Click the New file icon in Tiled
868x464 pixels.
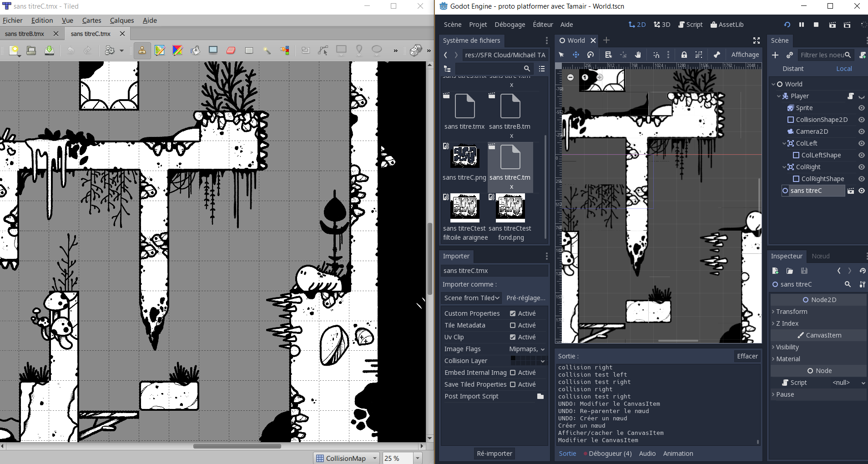tap(14, 50)
